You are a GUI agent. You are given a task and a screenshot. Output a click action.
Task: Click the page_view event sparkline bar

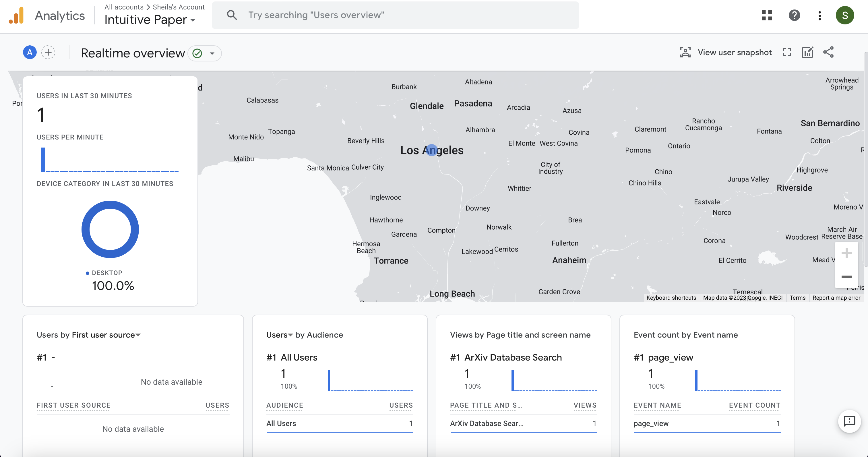click(x=696, y=380)
